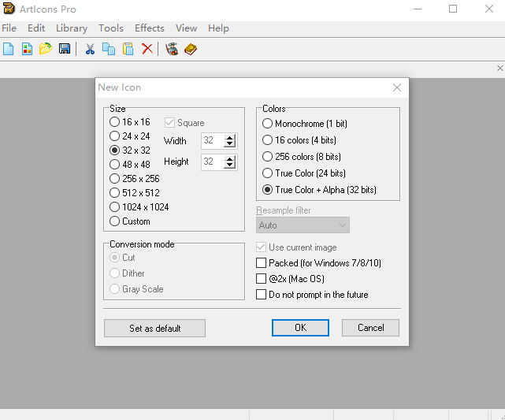The width and height of the screenshot is (505, 420).
Task: Click the Width spinner arrows
Action: [230, 141]
